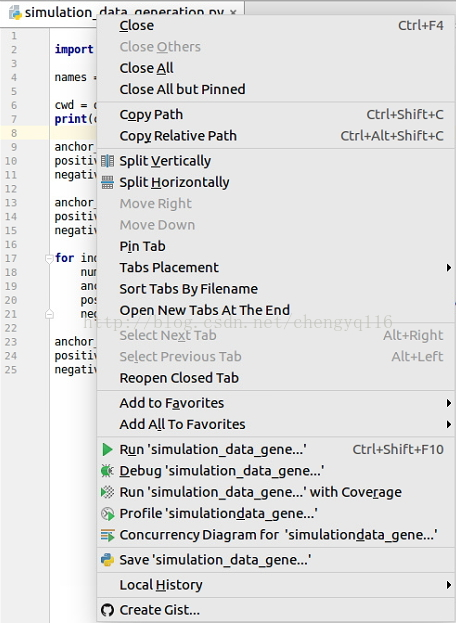The height and width of the screenshot is (623, 456).
Task: Select Split Vertically menu entry
Action: click(276, 161)
